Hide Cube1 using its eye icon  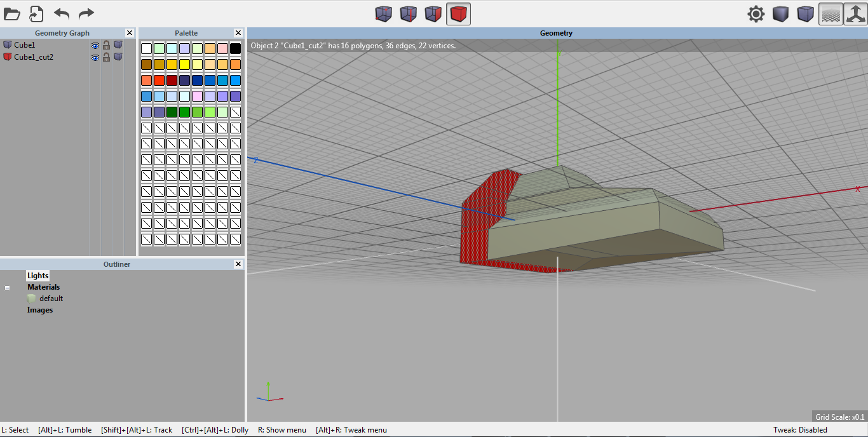click(95, 45)
